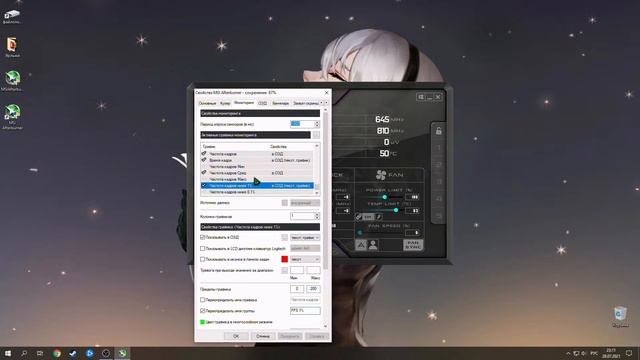Toggle show in tray icon checkbox

pos(202,259)
